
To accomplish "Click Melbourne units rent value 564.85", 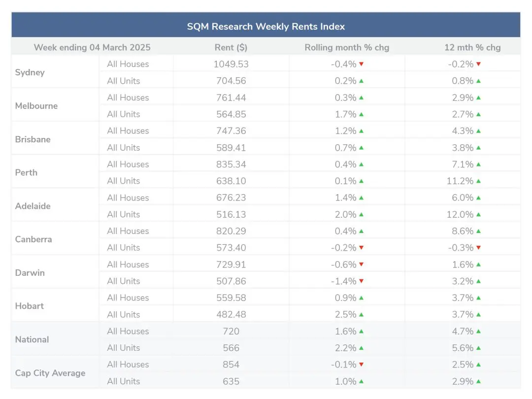I will (x=231, y=114).
